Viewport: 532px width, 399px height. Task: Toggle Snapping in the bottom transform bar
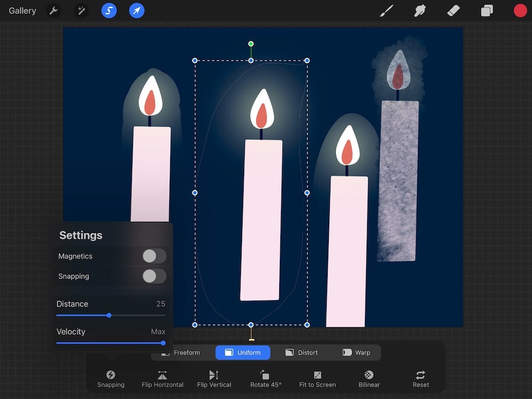[111, 378]
